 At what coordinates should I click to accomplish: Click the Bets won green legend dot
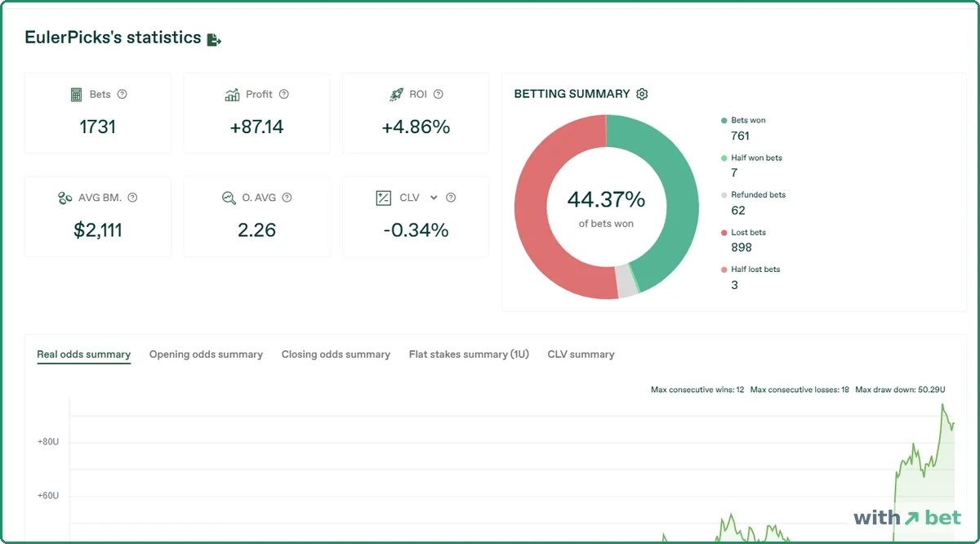coord(724,121)
